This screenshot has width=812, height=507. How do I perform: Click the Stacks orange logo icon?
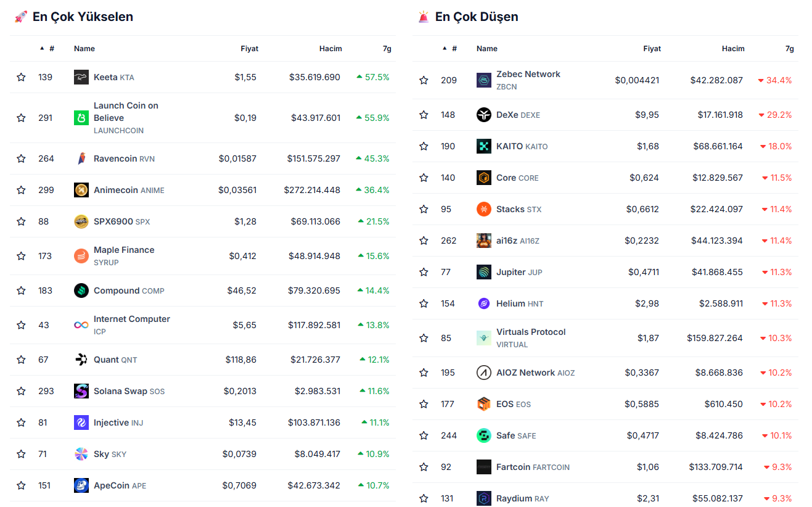pos(483,209)
